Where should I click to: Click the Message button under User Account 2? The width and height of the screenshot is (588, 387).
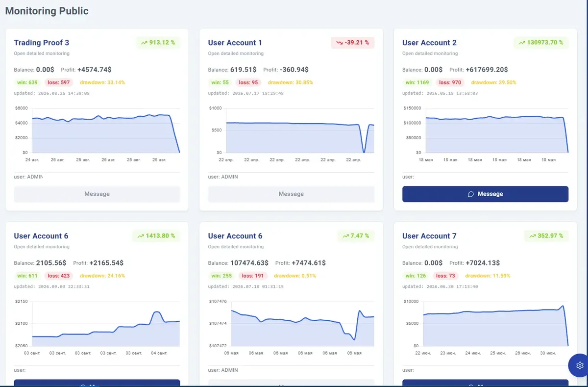point(485,194)
